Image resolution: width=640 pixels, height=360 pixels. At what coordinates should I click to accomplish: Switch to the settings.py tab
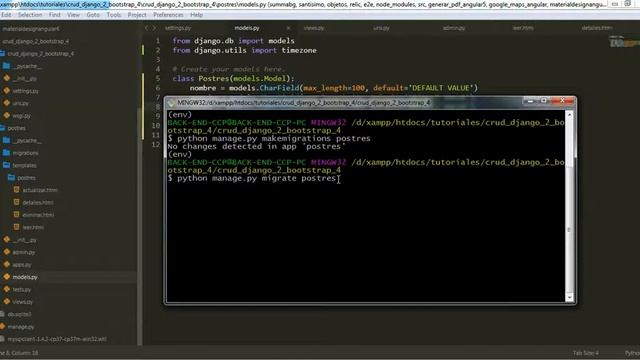(178, 28)
